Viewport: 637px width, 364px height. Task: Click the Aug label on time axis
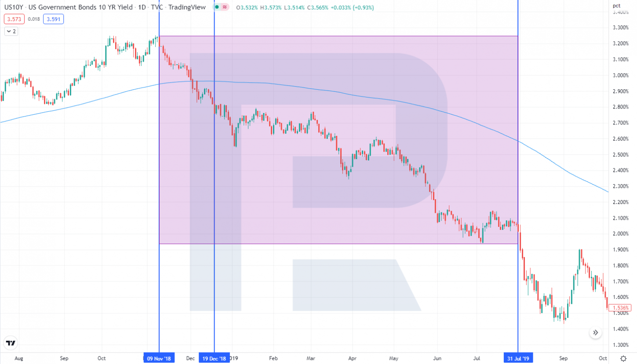[18, 358]
